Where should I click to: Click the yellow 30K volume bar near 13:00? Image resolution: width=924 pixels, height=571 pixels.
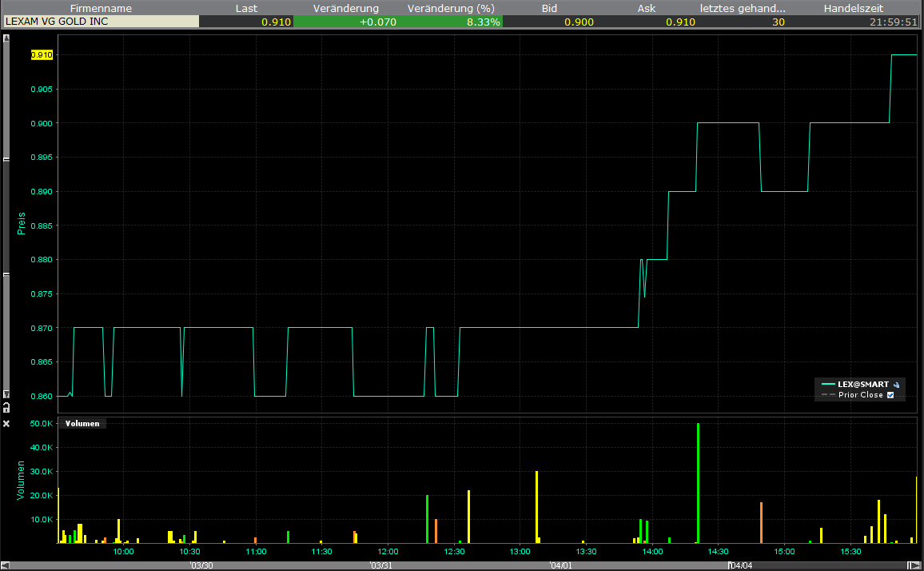(x=537, y=507)
